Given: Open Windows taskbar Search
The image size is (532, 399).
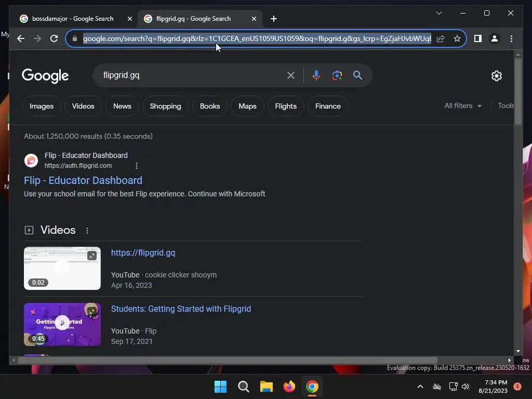Looking at the screenshot, I should click(244, 387).
